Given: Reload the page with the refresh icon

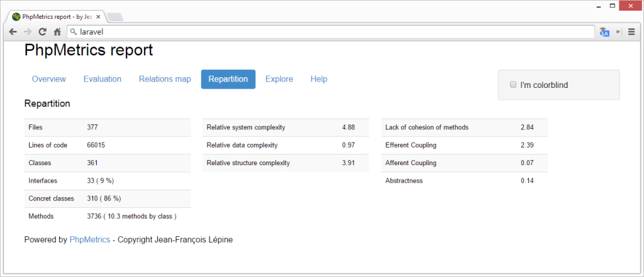Looking at the screenshot, I should (x=42, y=32).
